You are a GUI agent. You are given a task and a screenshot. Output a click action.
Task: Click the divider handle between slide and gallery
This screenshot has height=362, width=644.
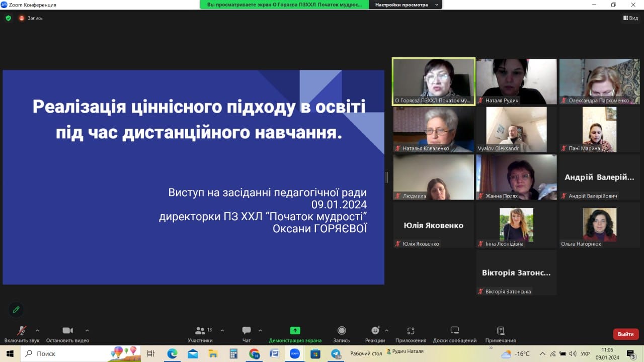(387, 177)
